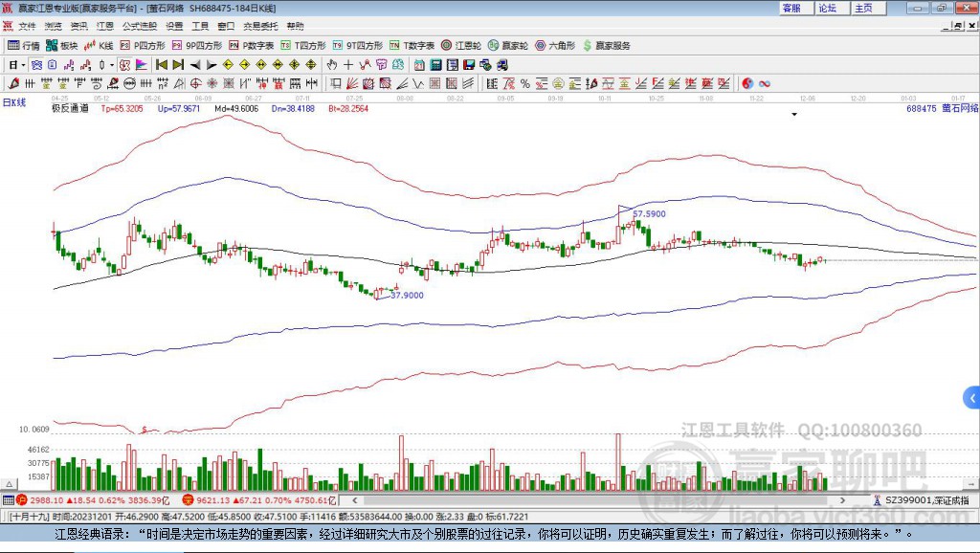Screen dimensions: 980x553
Task: Click the Shanghai index 2988.10 status
Action: coord(93,500)
